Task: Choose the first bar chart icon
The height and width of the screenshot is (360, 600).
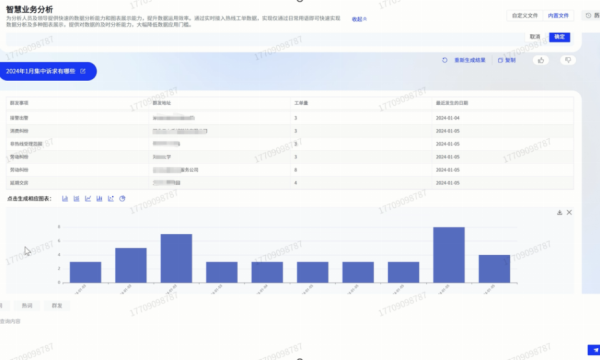Action: click(x=65, y=199)
